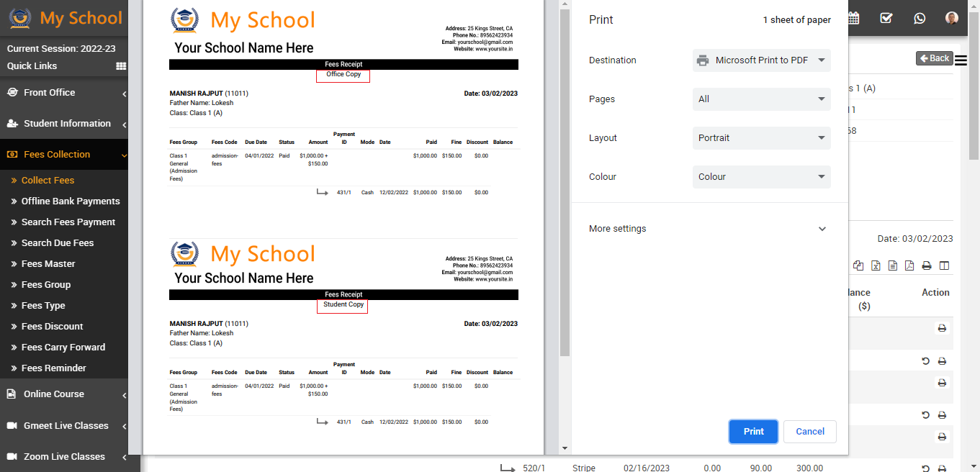Toggle column visibility icon
Viewport: 980px width, 472px height.
[944, 266]
